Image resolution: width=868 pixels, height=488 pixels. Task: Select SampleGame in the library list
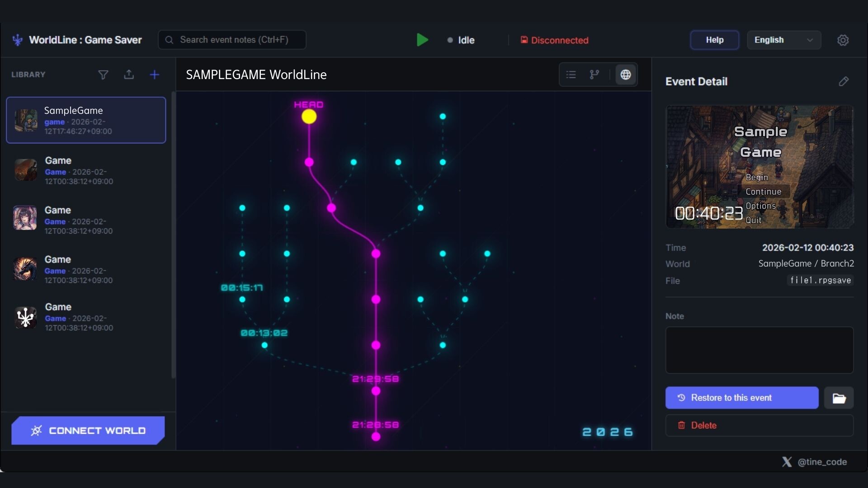coord(86,120)
